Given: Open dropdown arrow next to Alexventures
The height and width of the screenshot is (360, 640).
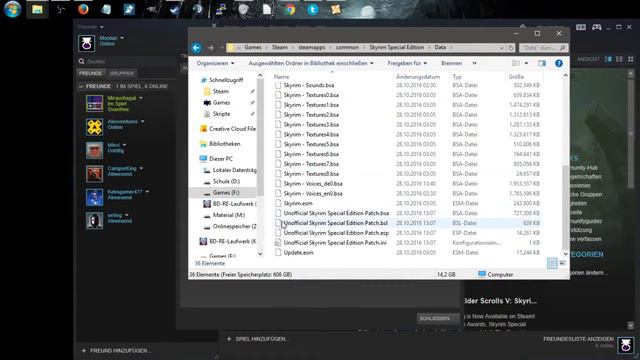Looking at the screenshot, I should pyautogui.click(x=142, y=122).
